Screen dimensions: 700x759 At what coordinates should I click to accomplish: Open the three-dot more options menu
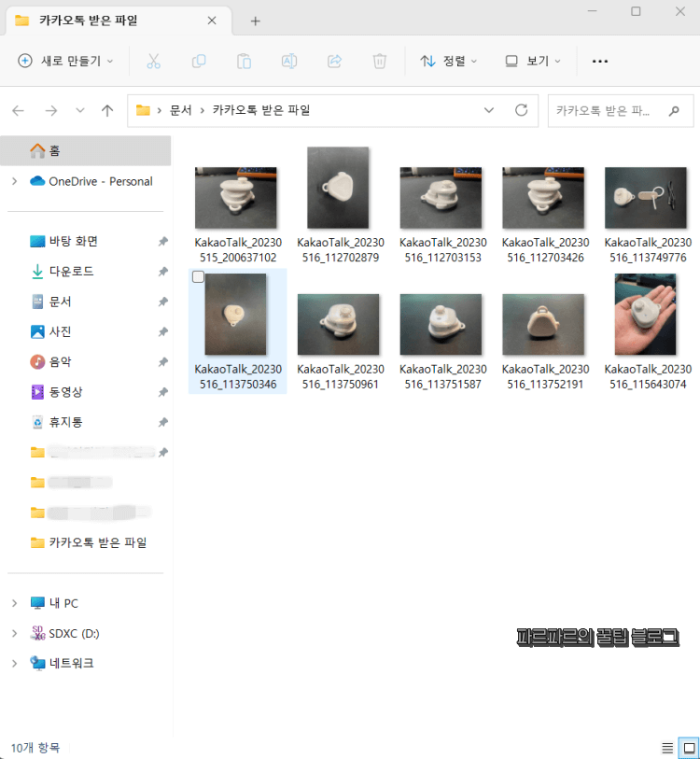pyautogui.click(x=600, y=62)
